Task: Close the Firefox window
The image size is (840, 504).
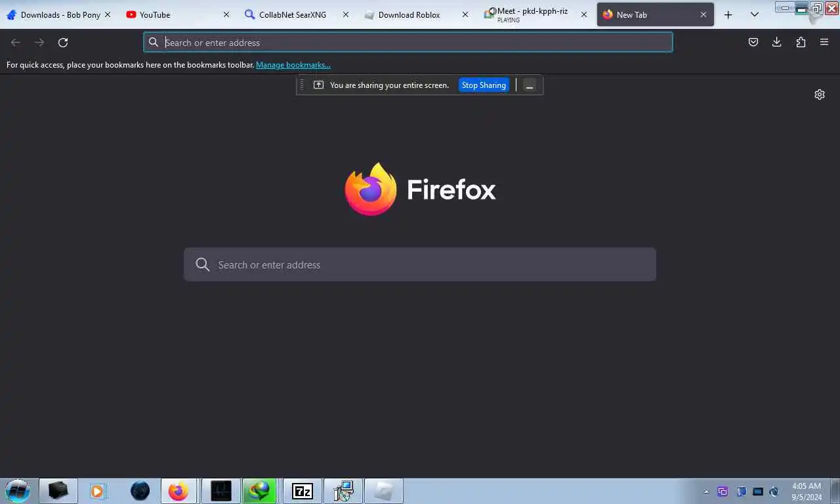Action: point(831,9)
